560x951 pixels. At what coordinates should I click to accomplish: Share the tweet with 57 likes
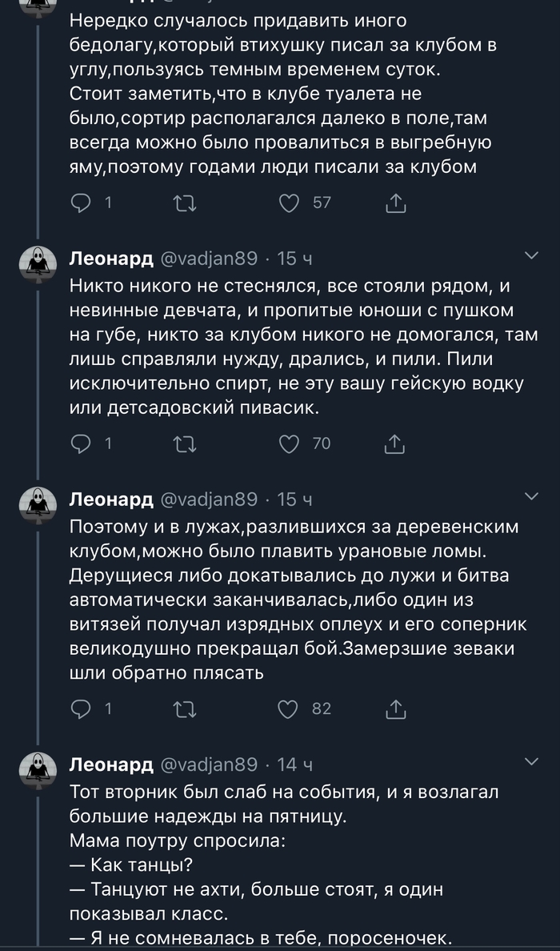pyautogui.click(x=395, y=203)
